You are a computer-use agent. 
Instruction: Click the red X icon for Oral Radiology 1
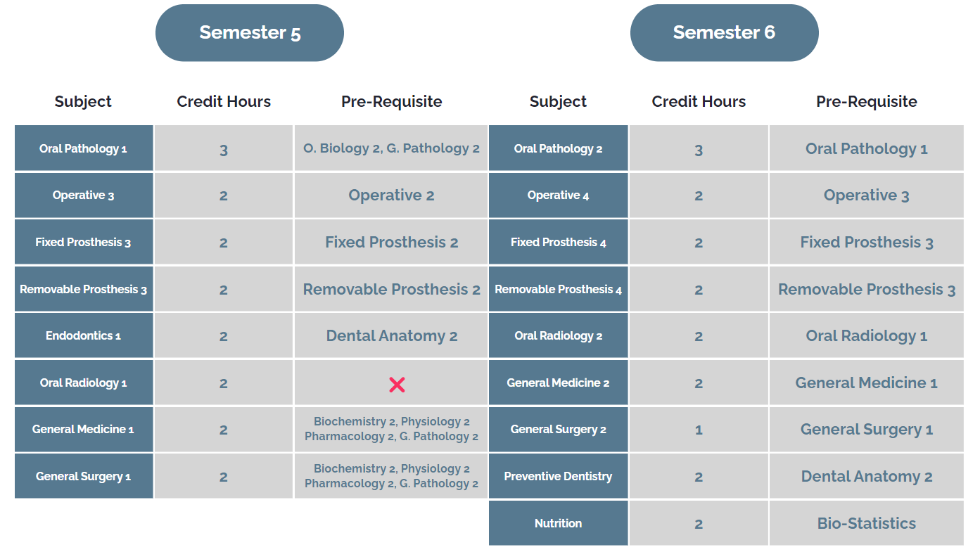pyautogui.click(x=397, y=384)
